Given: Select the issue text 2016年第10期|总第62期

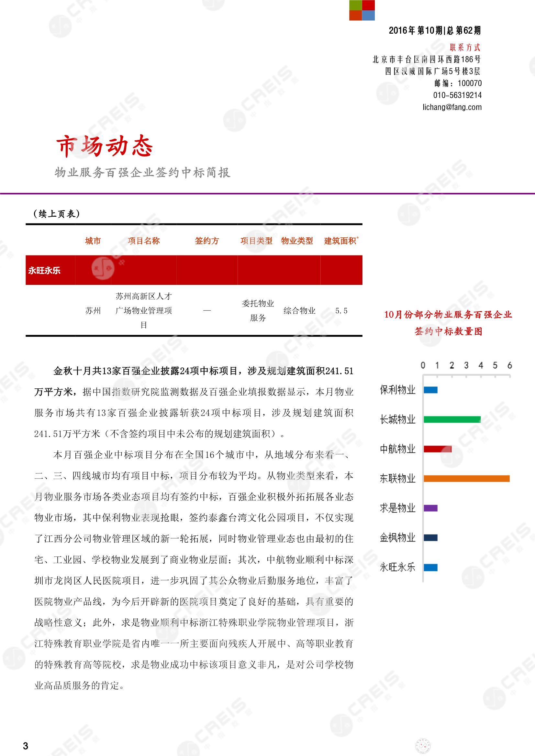Looking at the screenshot, I should click(x=435, y=31).
